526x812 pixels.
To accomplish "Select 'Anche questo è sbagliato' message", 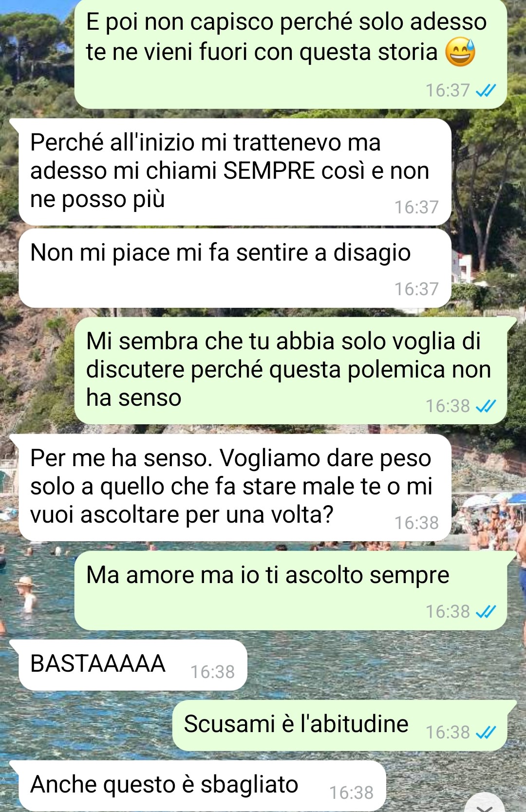I will click(x=202, y=786).
